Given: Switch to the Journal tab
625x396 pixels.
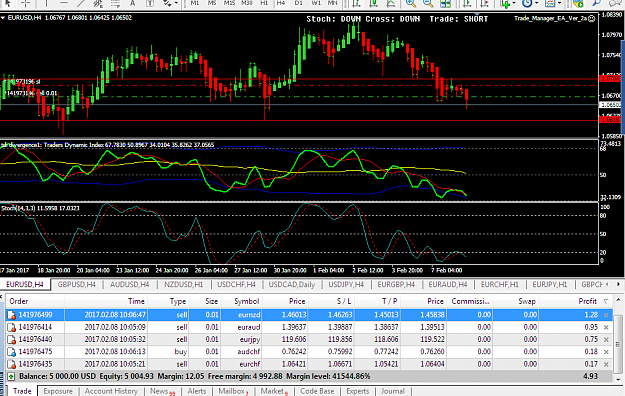Looking at the screenshot, I should pyautogui.click(x=393, y=391).
